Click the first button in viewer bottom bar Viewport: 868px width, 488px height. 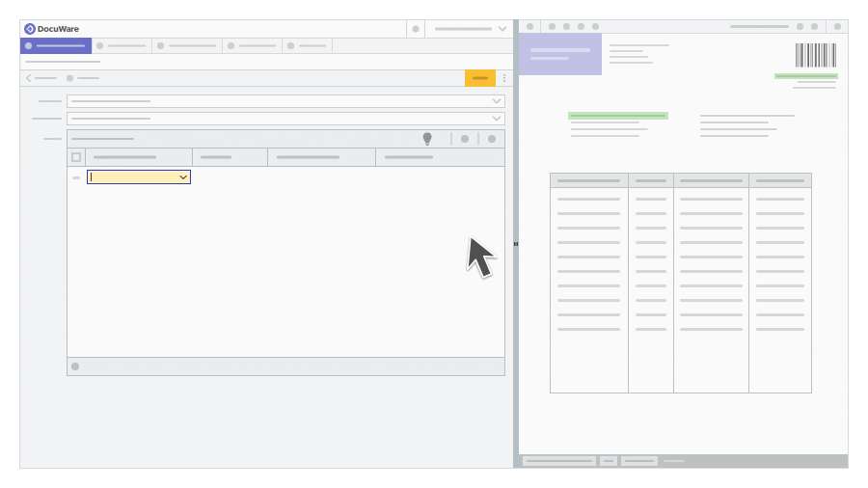[x=559, y=461]
